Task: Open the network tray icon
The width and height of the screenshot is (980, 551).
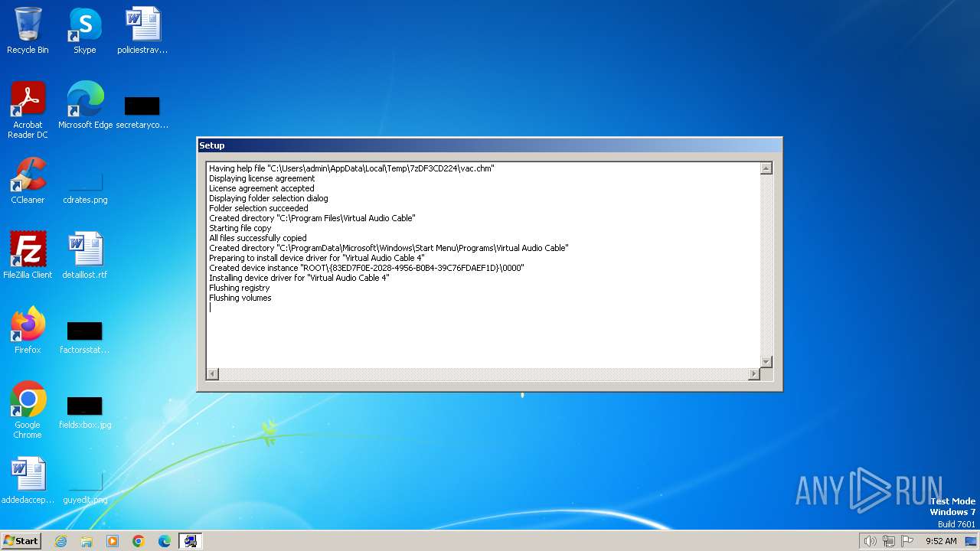Action: [889, 541]
